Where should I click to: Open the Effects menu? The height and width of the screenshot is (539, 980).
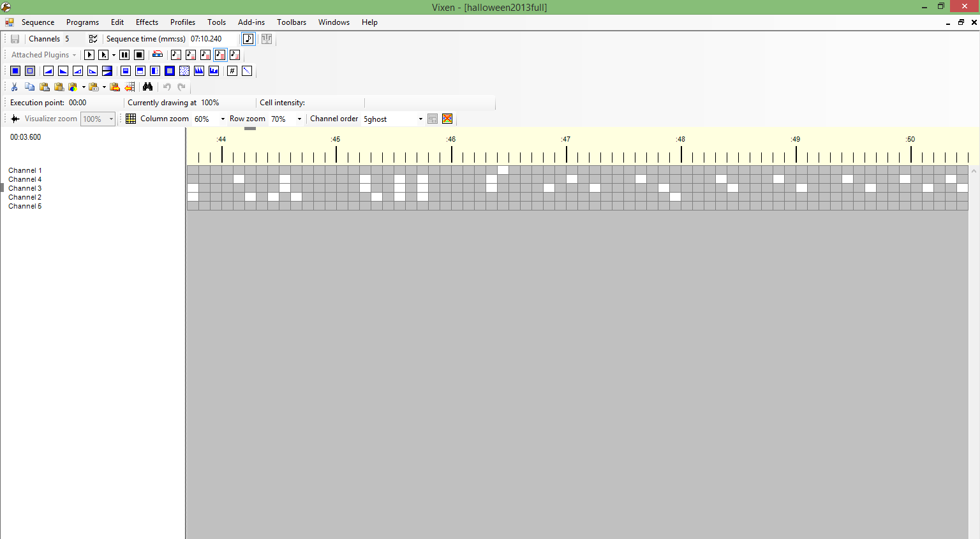coord(147,22)
